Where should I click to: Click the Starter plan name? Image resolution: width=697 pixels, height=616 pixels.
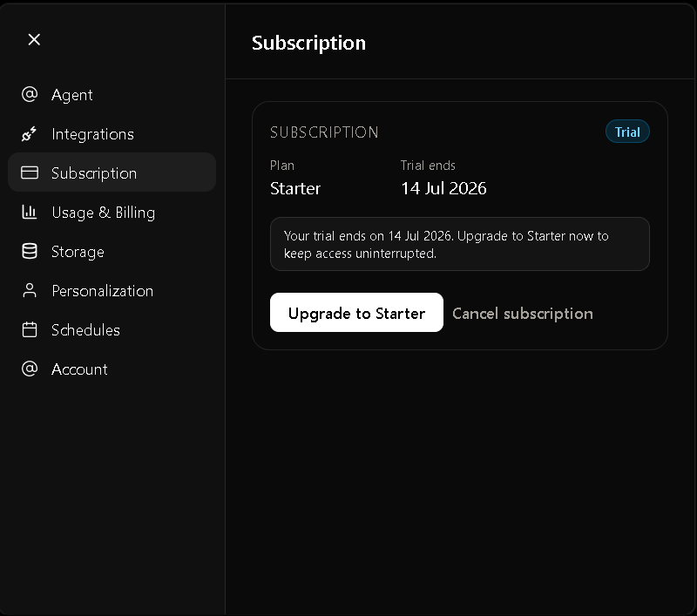[x=295, y=188]
